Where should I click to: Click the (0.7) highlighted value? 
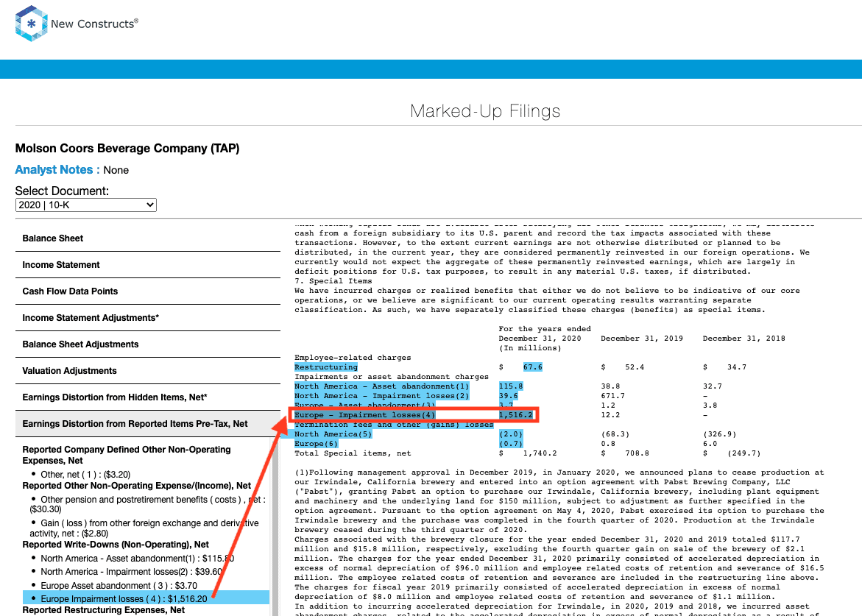(511, 444)
